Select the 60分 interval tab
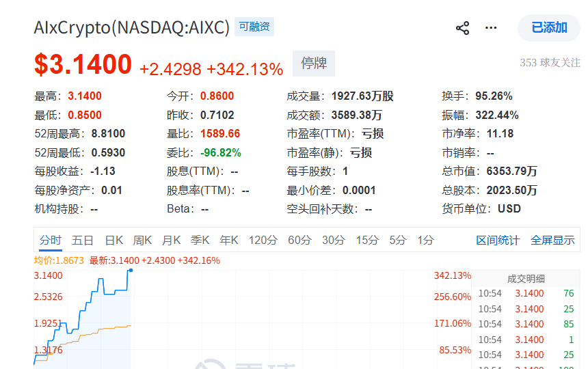The width and height of the screenshot is (588, 369). tap(299, 240)
